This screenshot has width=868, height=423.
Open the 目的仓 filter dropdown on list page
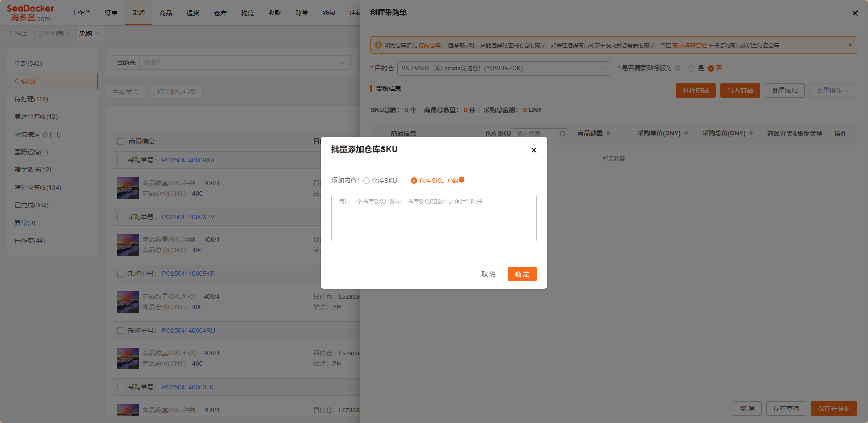click(x=244, y=63)
